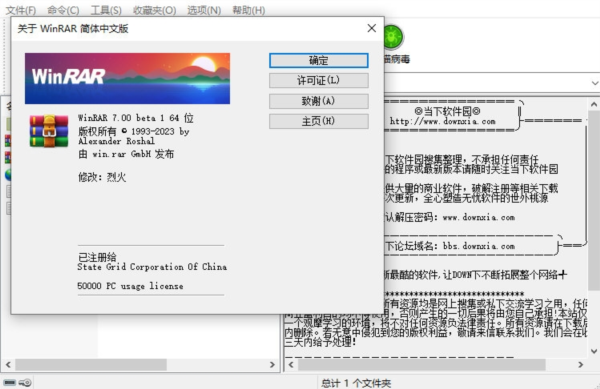Click the green virus scan toolbar icon
Viewport: 600px width, 389px height.
point(393,37)
